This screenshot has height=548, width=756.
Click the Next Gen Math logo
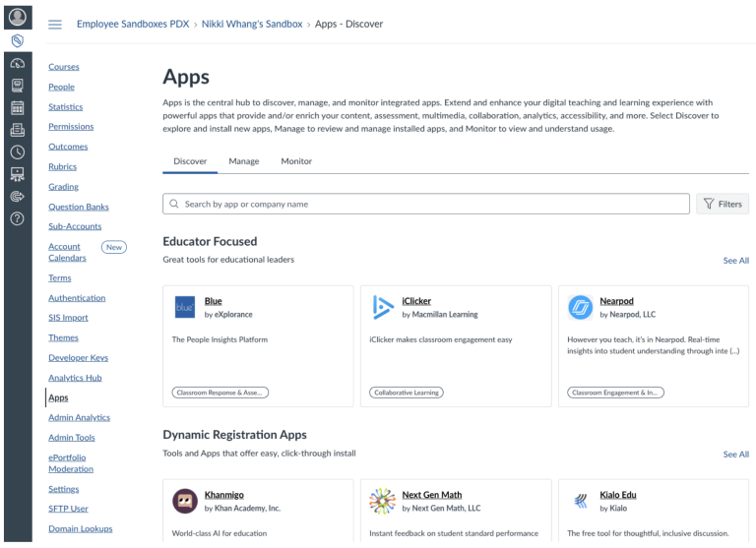382,501
